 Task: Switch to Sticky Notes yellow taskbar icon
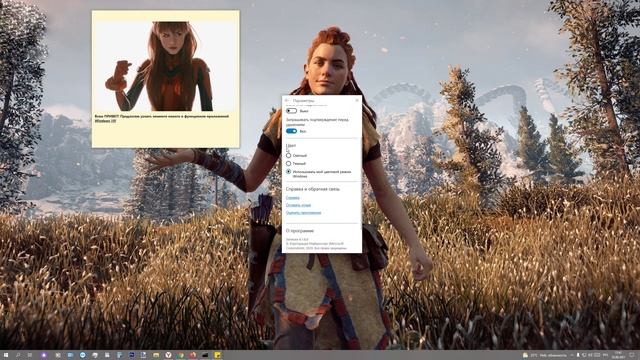217,356
